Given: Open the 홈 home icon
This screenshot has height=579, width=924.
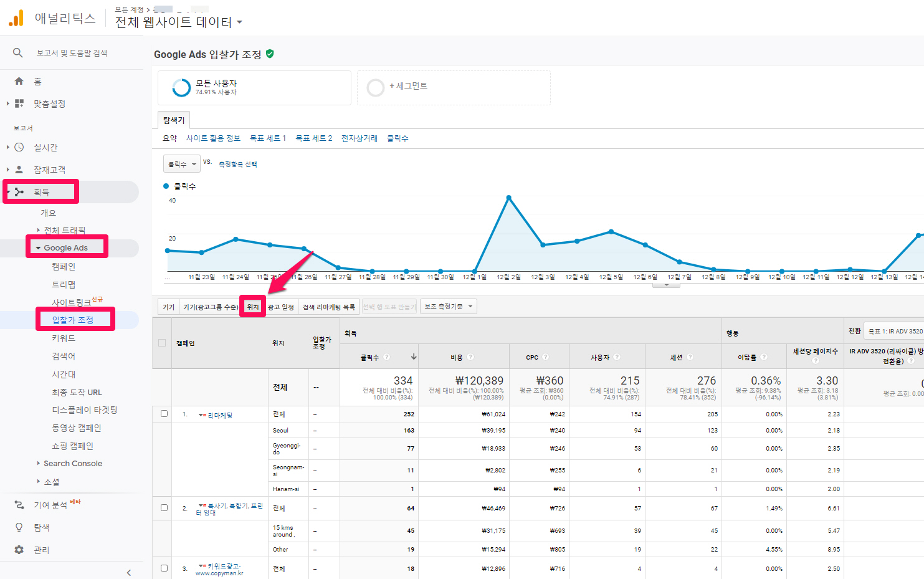Looking at the screenshot, I should [19, 81].
